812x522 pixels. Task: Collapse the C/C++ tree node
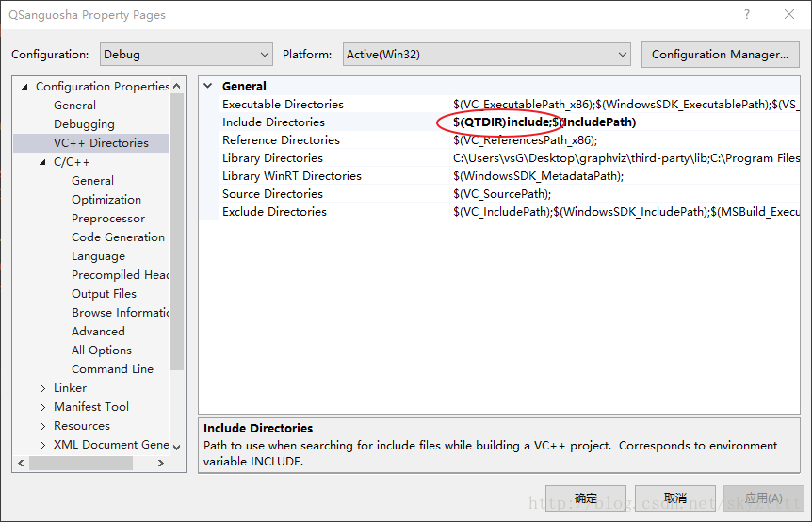(42, 162)
